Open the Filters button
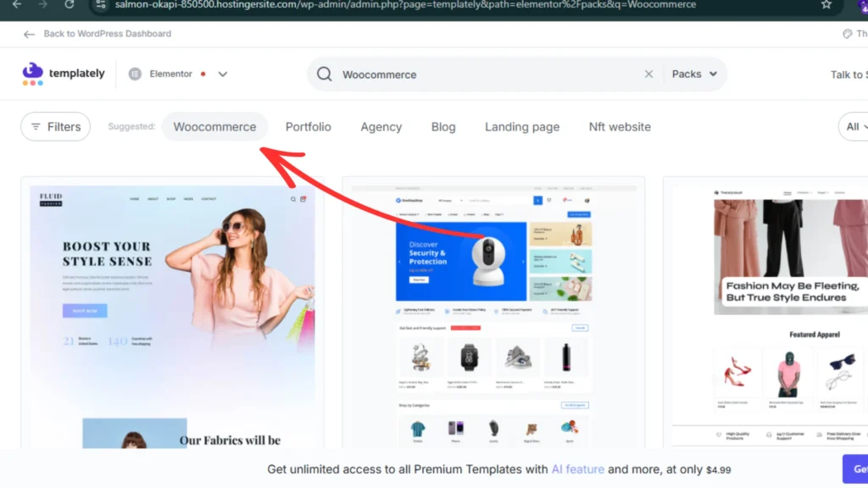Viewport: 868px width, 488px height. (55, 127)
